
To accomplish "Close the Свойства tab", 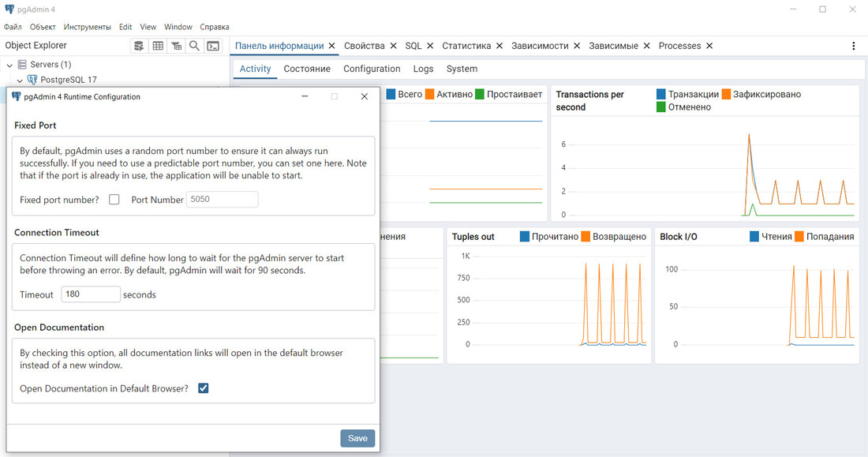I will tap(393, 46).
